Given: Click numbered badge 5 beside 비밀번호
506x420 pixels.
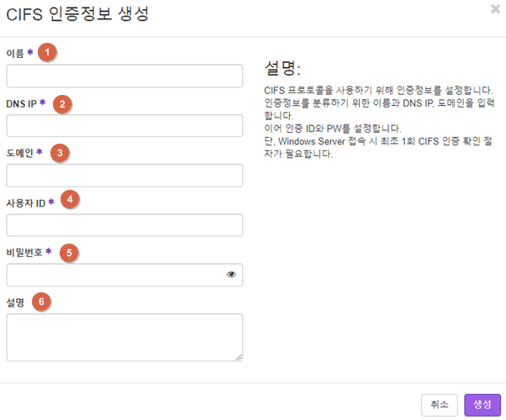Looking at the screenshot, I should [71, 251].
